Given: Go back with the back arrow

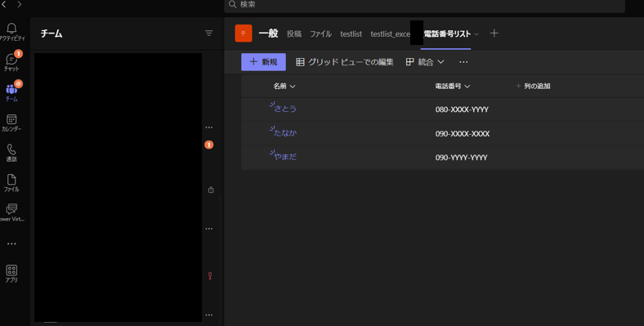Looking at the screenshot, I should (5, 5).
